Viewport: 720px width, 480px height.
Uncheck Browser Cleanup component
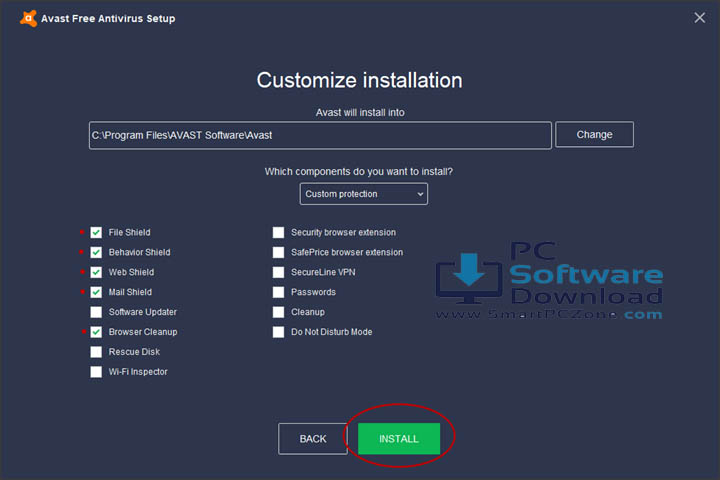click(x=96, y=332)
